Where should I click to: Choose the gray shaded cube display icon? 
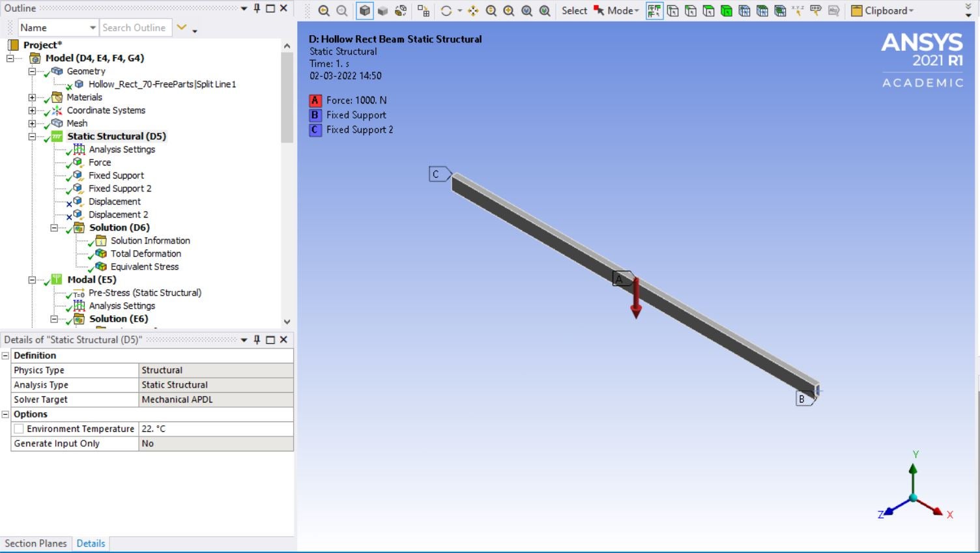tap(383, 10)
